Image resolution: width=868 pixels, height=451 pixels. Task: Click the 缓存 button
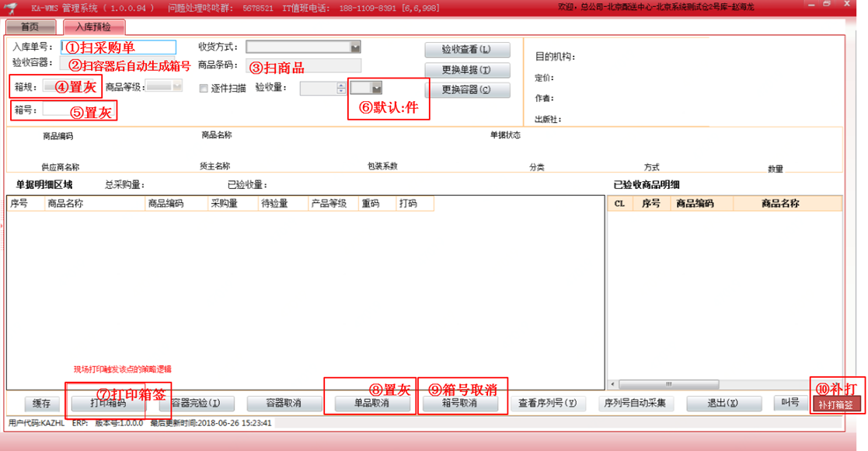tap(41, 404)
